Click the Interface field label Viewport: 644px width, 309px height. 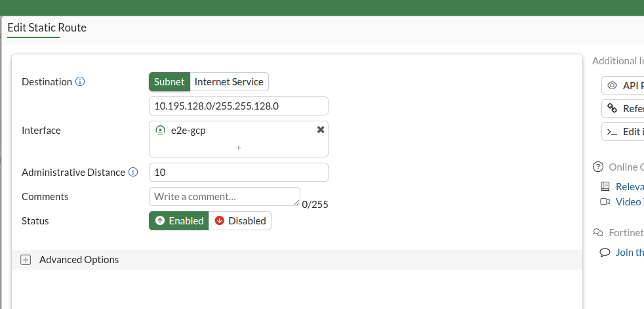click(x=41, y=131)
